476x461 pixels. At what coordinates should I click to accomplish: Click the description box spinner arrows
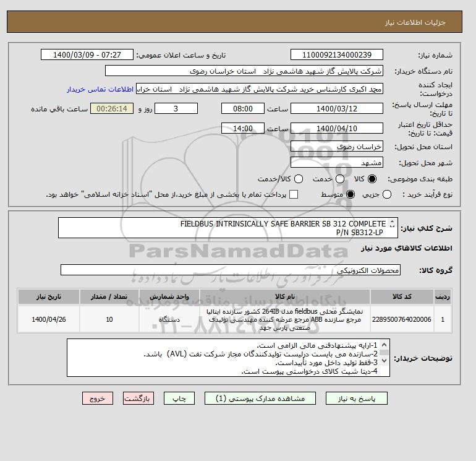pyautogui.click(x=392, y=223)
